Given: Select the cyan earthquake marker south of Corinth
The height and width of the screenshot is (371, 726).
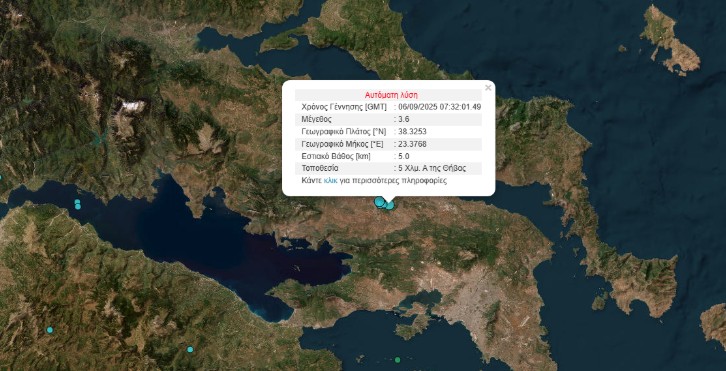Looking at the screenshot, I should click(190, 349).
